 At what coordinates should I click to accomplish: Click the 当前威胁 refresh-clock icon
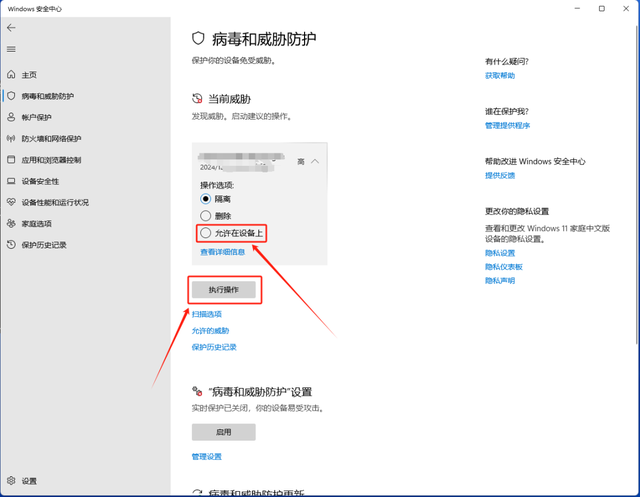tap(197, 98)
